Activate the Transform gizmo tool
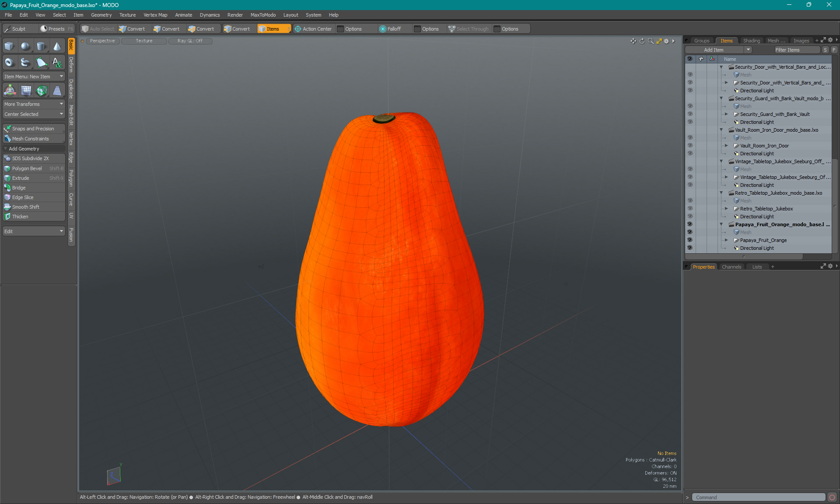Viewport: 840px width, 504px height. click(x=10, y=91)
